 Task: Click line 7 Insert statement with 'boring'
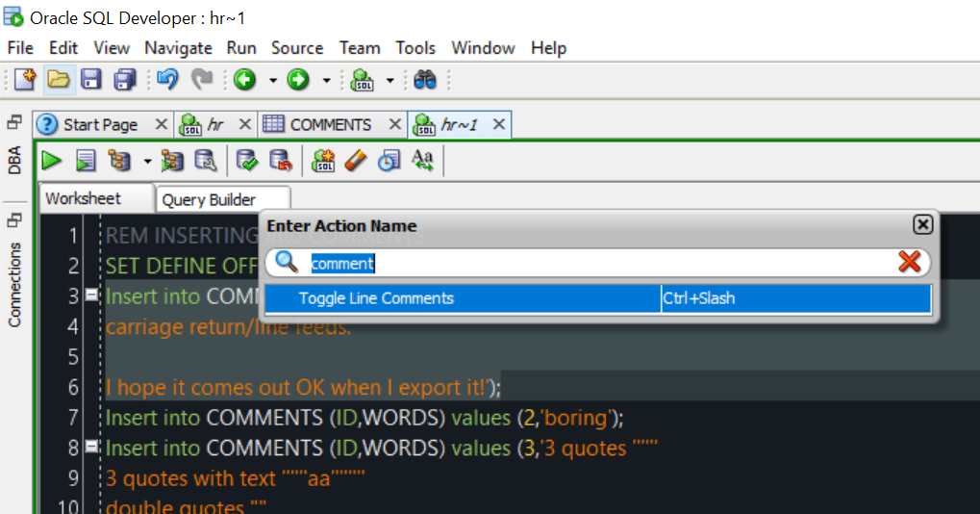(x=364, y=418)
